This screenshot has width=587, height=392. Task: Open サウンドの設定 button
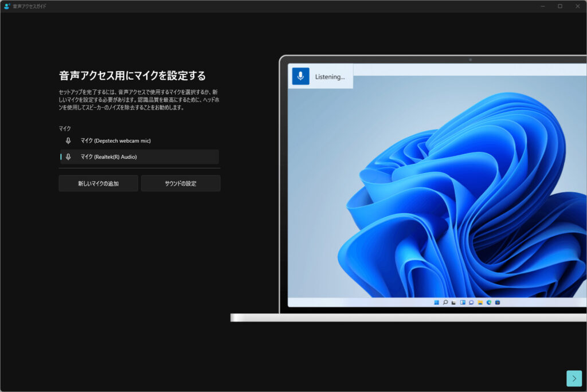181,183
